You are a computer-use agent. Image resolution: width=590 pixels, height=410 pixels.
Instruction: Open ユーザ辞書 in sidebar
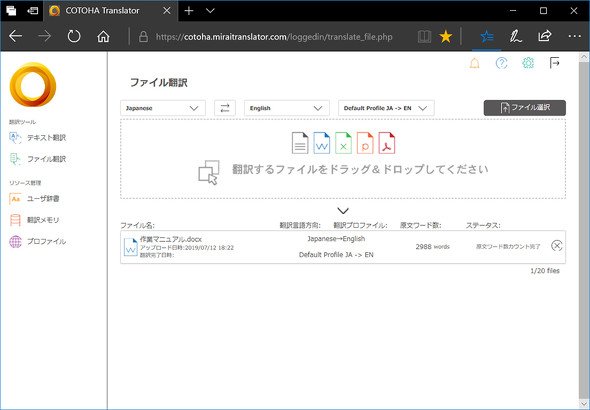coord(34,199)
